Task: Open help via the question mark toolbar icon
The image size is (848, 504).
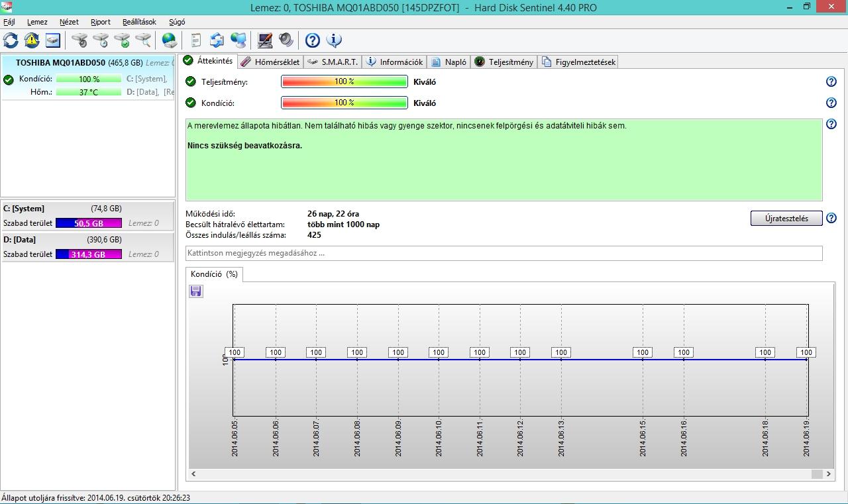Action: (313, 40)
